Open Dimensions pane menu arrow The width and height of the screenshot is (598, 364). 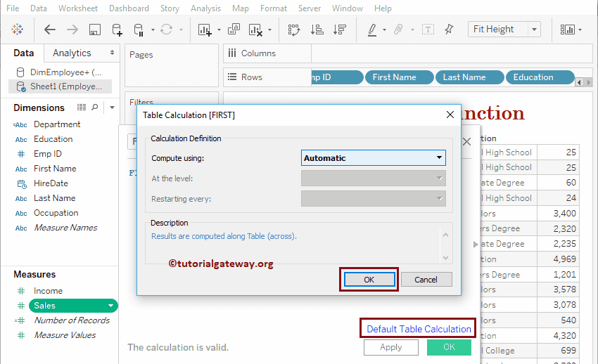(112, 108)
